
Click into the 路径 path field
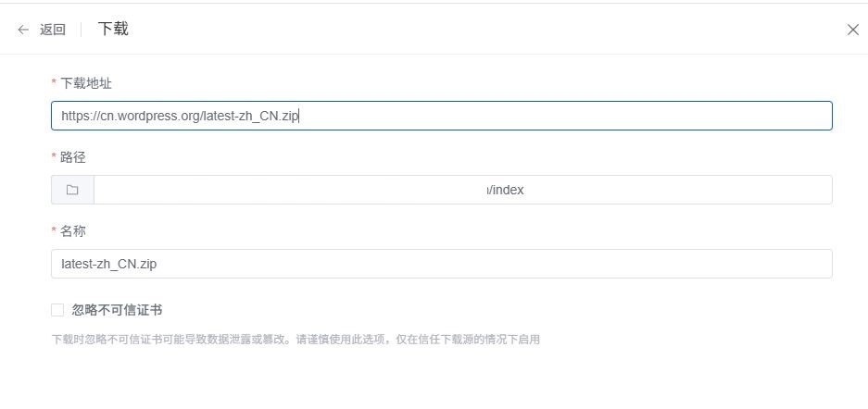[x=463, y=190]
